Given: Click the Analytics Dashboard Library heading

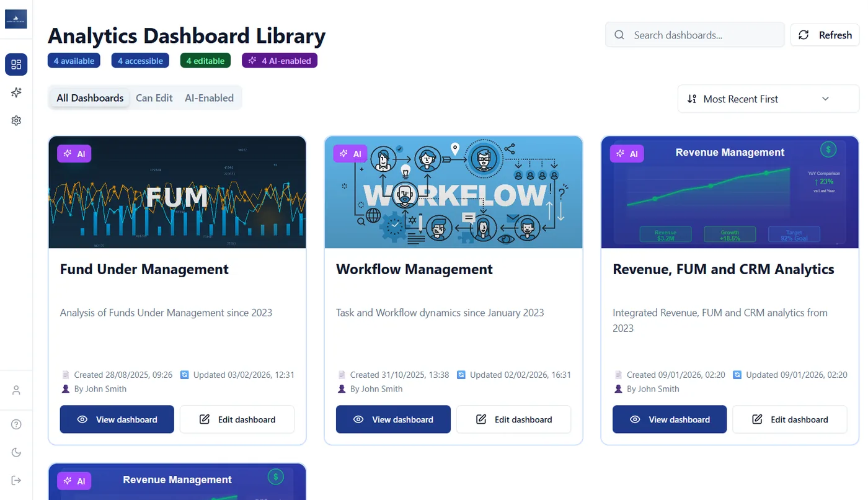Looking at the screenshot, I should [x=187, y=35].
